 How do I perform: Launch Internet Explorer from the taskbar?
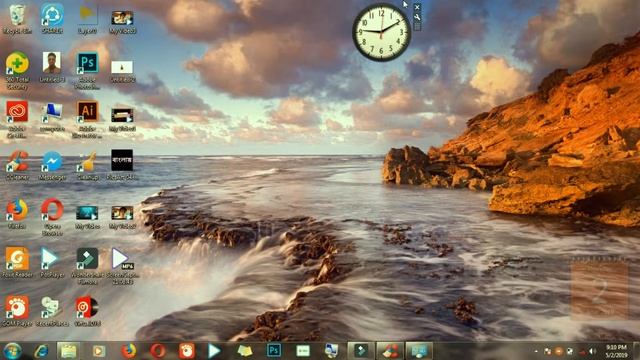41,351
